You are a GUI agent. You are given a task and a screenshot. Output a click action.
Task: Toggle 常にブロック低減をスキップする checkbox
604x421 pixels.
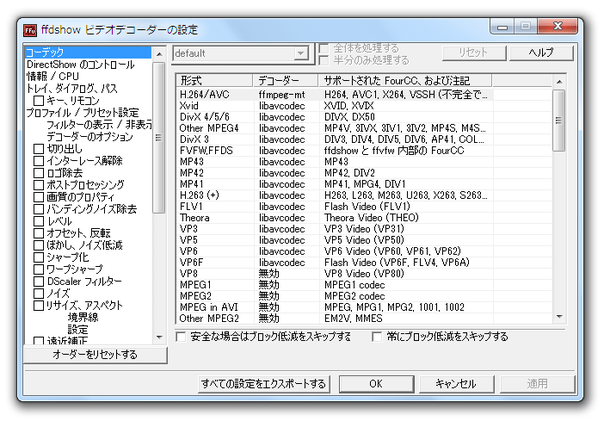coord(377,337)
